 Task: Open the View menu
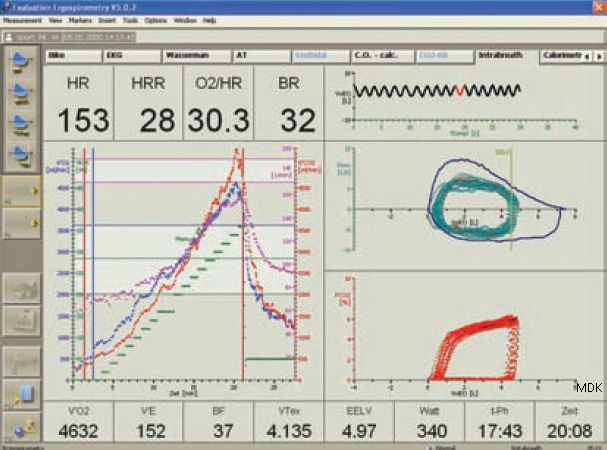[55, 21]
